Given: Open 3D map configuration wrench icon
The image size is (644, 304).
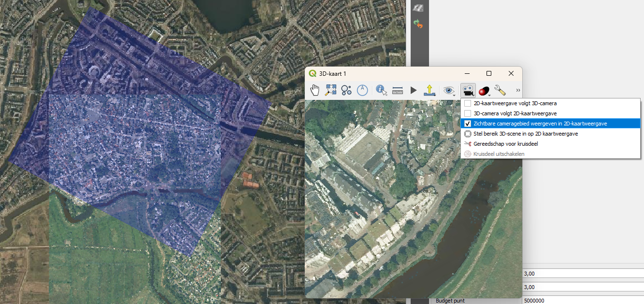Looking at the screenshot, I should (500, 90).
